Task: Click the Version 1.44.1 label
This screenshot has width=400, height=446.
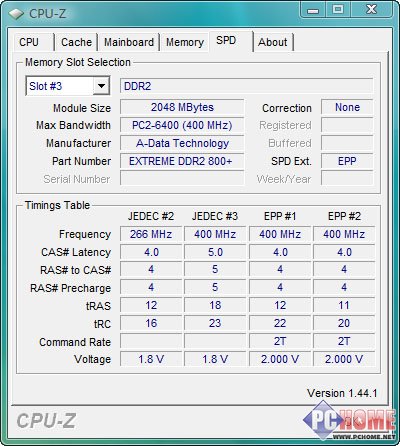Action: pyautogui.click(x=342, y=393)
